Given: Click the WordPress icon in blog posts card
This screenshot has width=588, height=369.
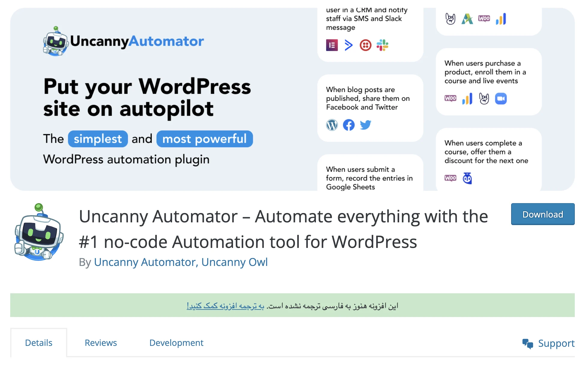Looking at the screenshot, I should (x=332, y=125).
